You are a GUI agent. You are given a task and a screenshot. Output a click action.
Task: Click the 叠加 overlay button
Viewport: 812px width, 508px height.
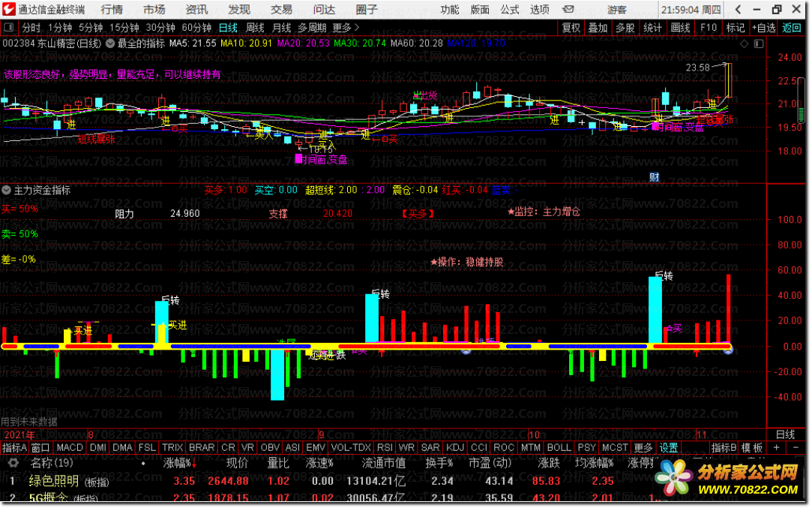(x=598, y=28)
